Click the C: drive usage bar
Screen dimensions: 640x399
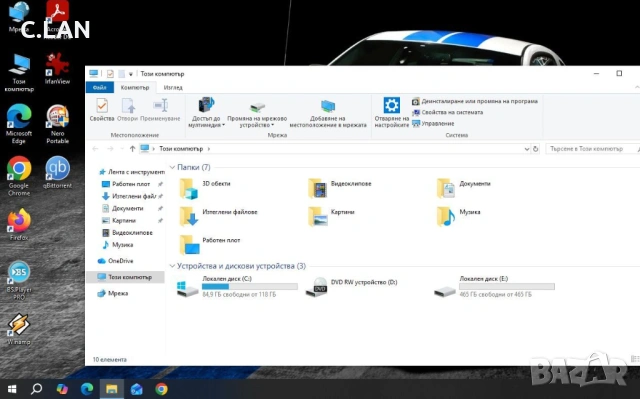tap(250, 286)
